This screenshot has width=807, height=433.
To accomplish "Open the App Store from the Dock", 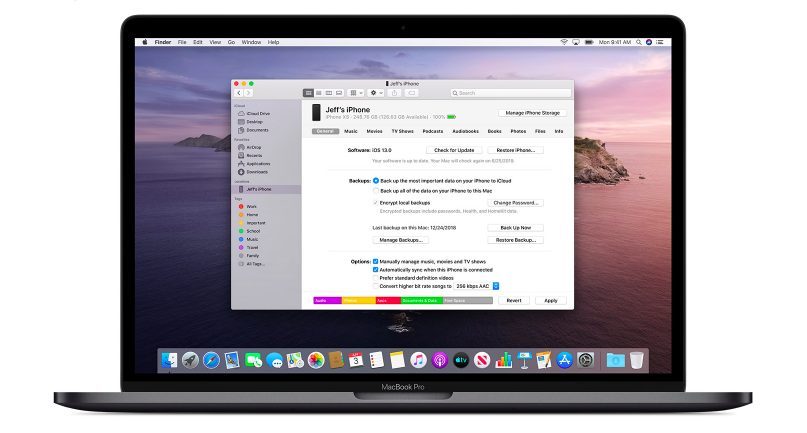I will click(565, 359).
